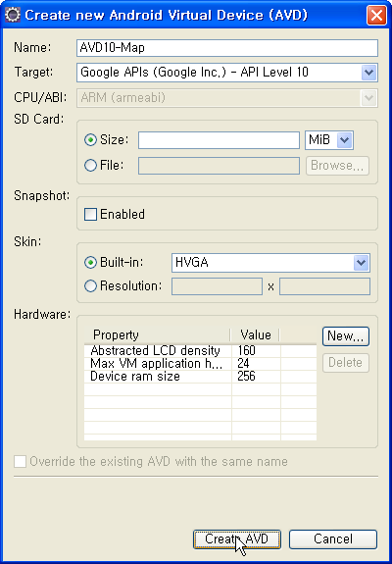The width and height of the screenshot is (392, 564).
Task: Click the Value column header
Action: tap(256, 335)
